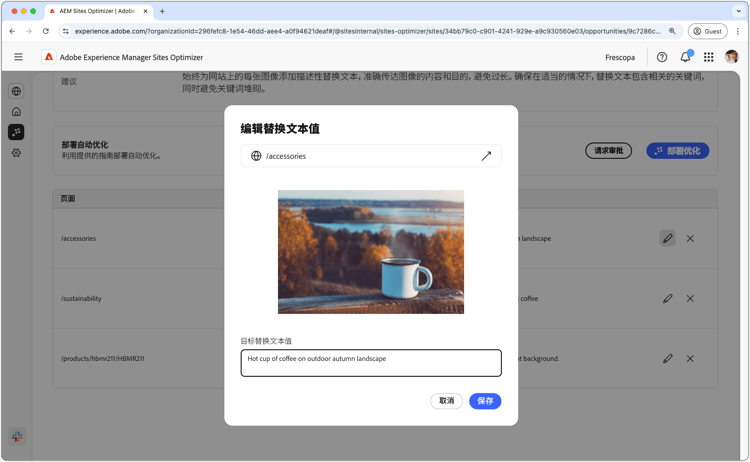The height and width of the screenshot is (462, 750).
Task: Open the user profile avatar
Action: [731, 57]
